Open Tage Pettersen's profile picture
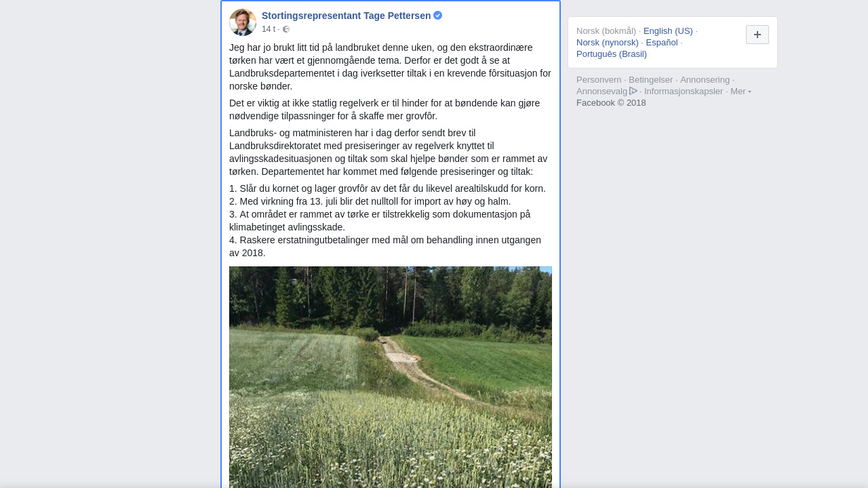 click(243, 22)
